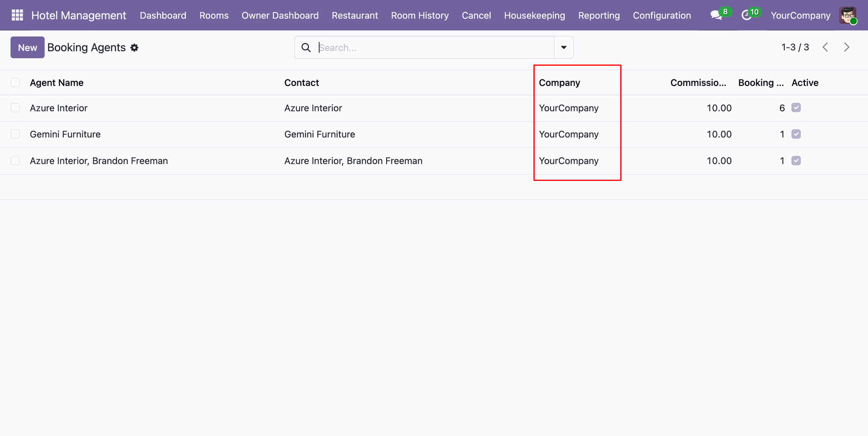Click Gemini Furniture contact cell

320,134
